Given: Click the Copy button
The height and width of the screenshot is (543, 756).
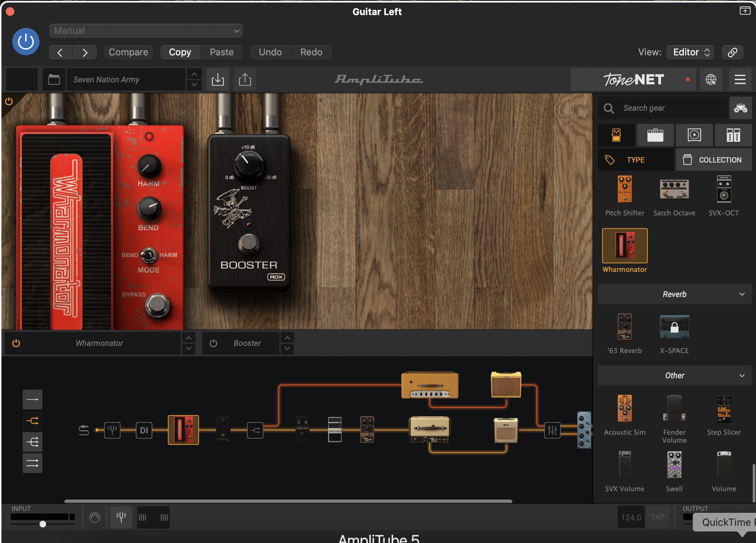Looking at the screenshot, I should click(x=180, y=53).
